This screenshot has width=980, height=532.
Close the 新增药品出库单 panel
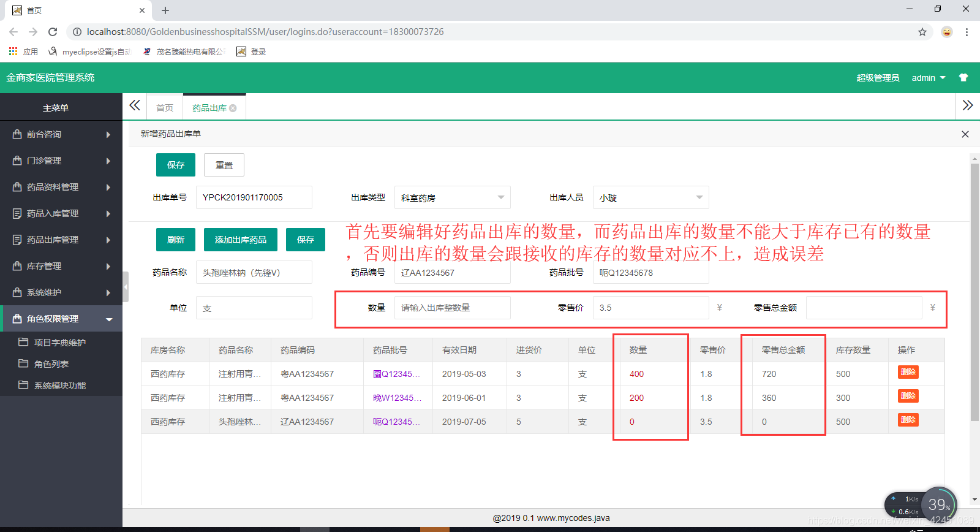point(965,134)
